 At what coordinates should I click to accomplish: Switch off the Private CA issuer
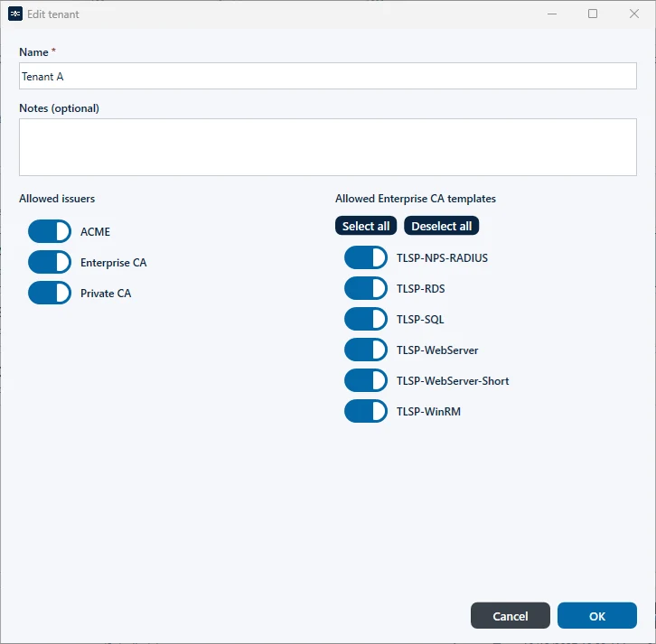pyautogui.click(x=50, y=293)
